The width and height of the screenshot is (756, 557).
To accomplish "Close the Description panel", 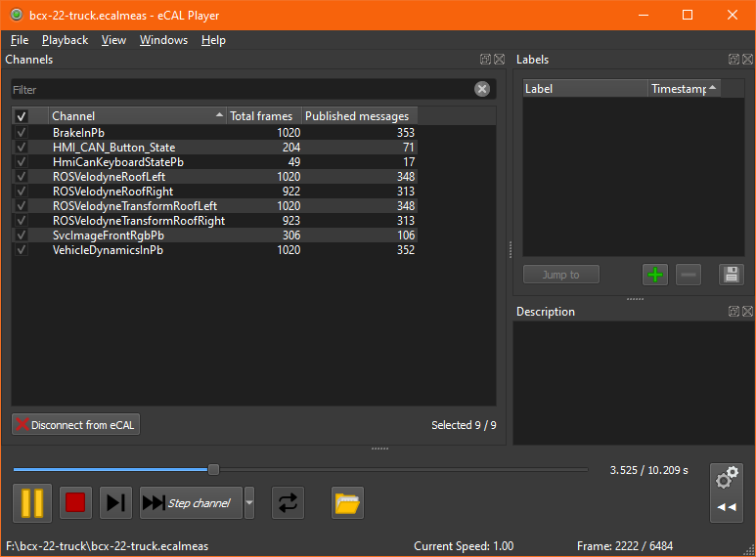I will [x=748, y=312].
